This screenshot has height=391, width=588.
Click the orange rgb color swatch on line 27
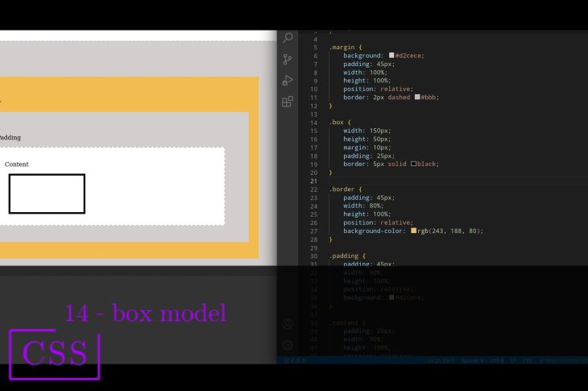413,231
